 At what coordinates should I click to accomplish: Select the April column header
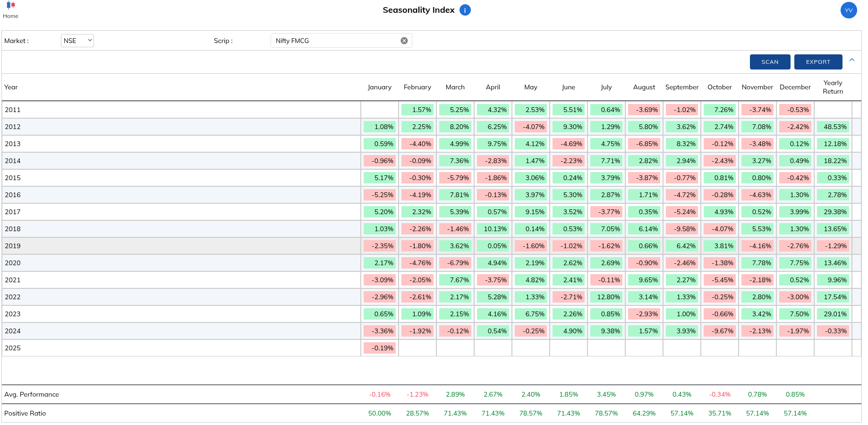[x=493, y=87]
